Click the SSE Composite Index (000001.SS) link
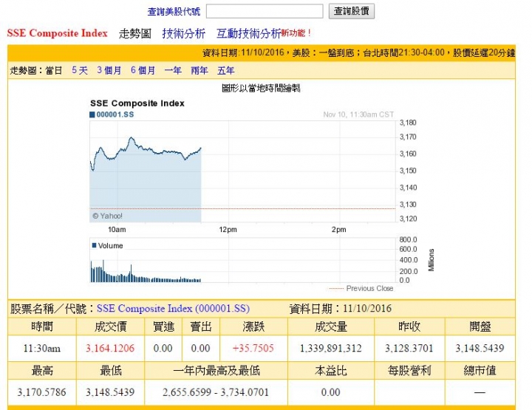The image size is (532, 410). point(173,308)
